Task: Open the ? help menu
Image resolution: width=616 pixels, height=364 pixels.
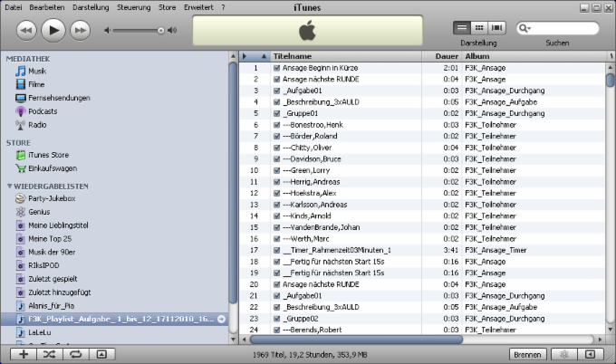Action: tap(223, 7)
